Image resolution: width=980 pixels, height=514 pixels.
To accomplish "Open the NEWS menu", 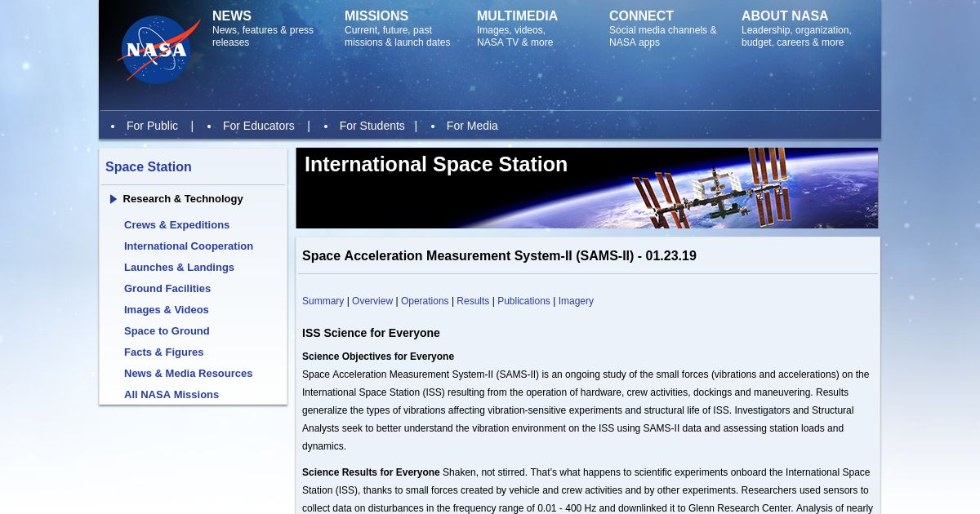I will 232,16.
